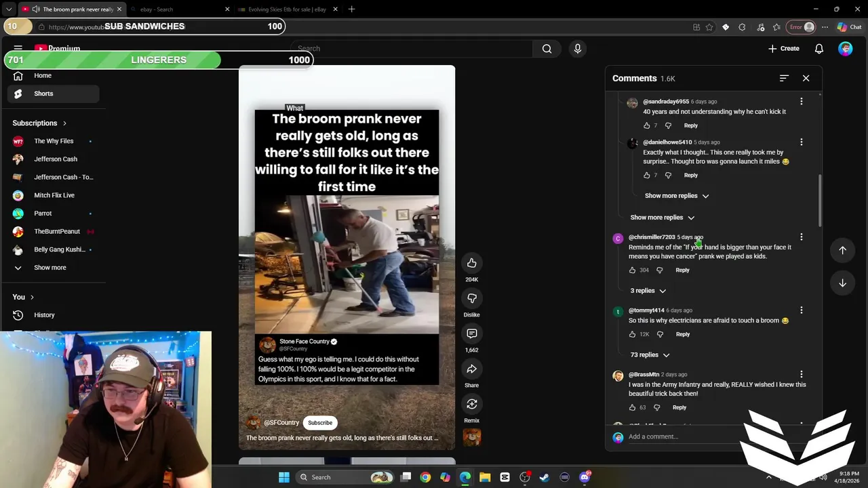The width and height of the screenshot is (868, 488).
Task: Select Shorts in the YouTube sidebar
Action: [x=53, y=94]
